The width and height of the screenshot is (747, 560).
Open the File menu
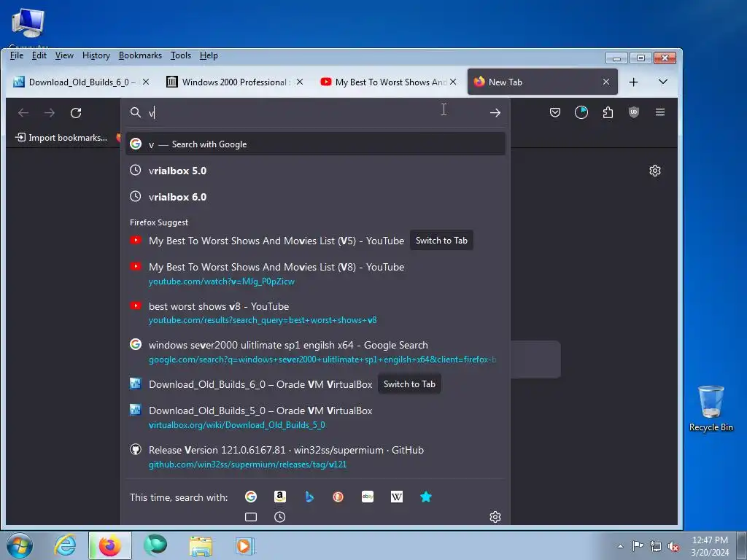tap(17, 55)
